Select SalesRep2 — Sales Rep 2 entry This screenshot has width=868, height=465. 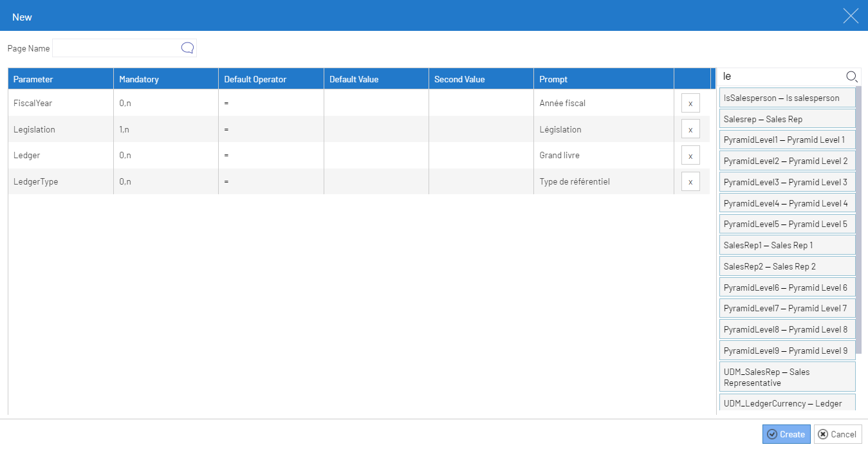click(787, 266)
